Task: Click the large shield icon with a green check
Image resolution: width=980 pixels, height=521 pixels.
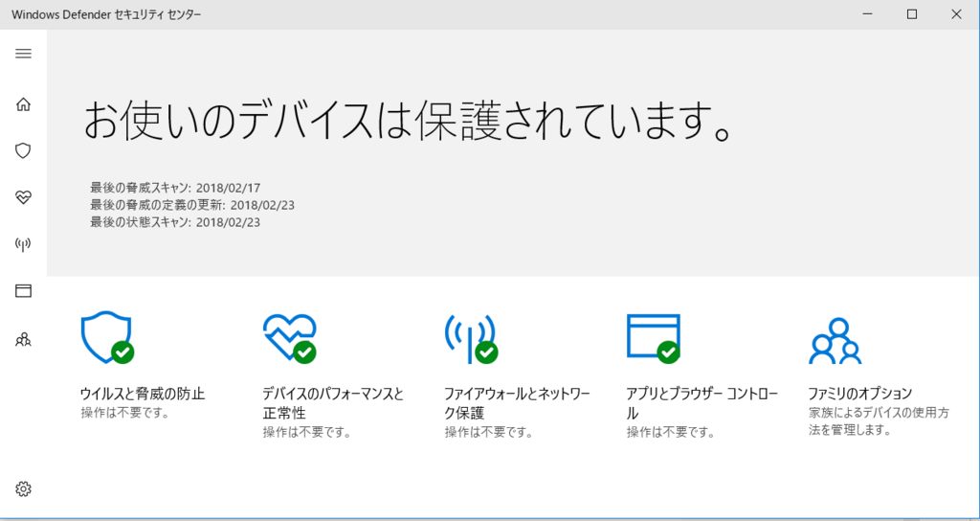Action: [x=107, y=338]
